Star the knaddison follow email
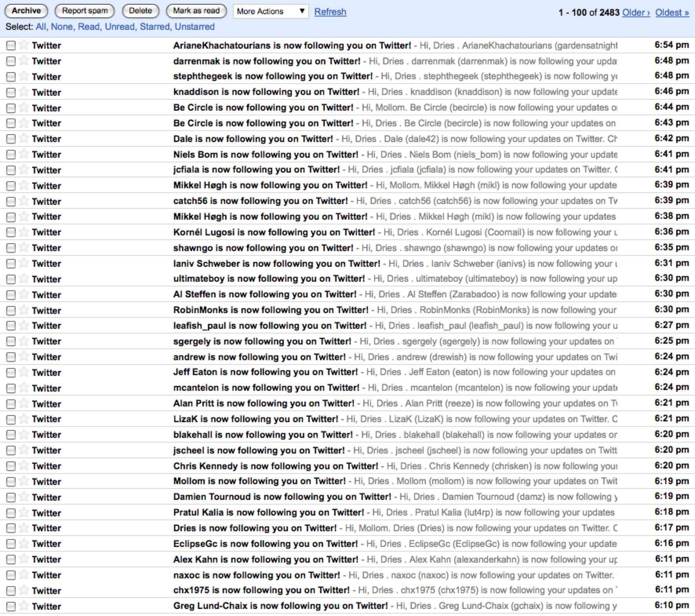The height and width of the screenshot is (616, 695). click(x=24, y=92)
